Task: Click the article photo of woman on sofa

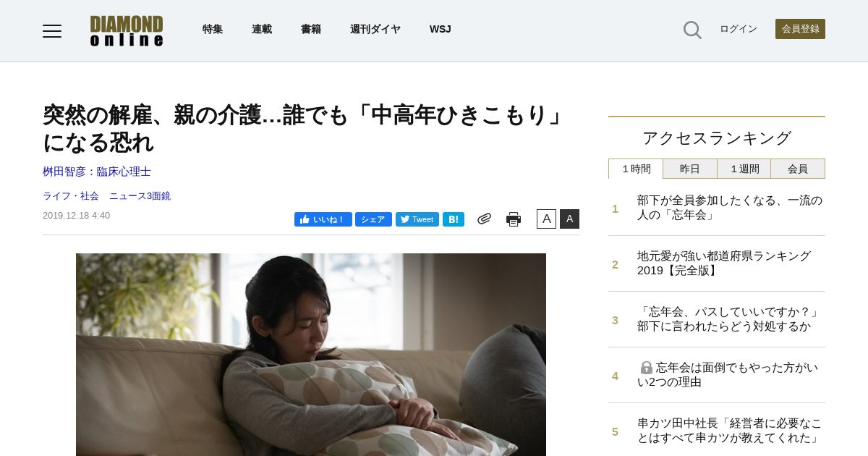Action: pyautogui.click(x=311, y=355)
